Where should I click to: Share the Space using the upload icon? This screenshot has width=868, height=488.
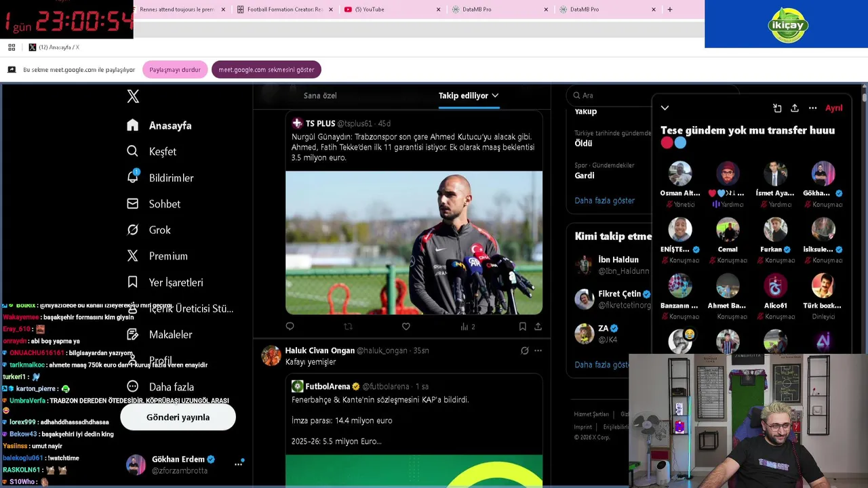tap(795, 108)
